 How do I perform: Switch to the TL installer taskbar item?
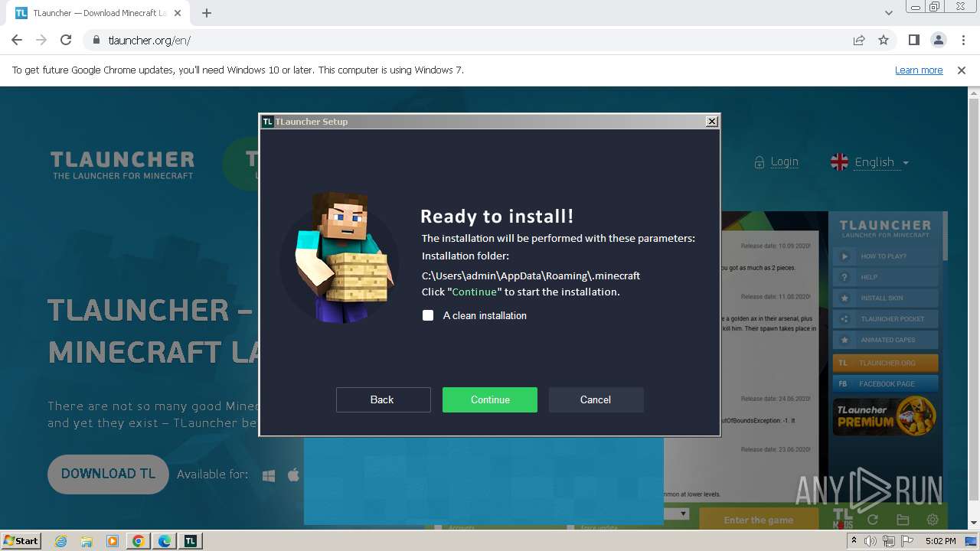tap(191, 541)
